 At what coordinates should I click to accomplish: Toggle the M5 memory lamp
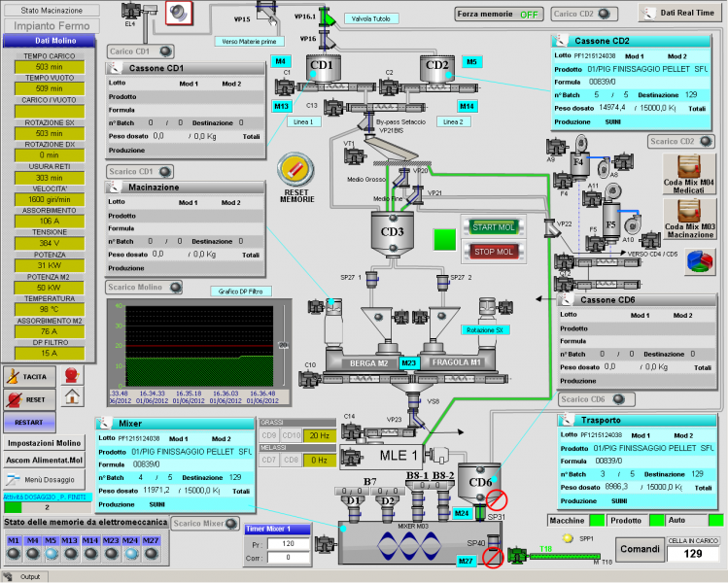pyautogui.click(x=51, y=553)
